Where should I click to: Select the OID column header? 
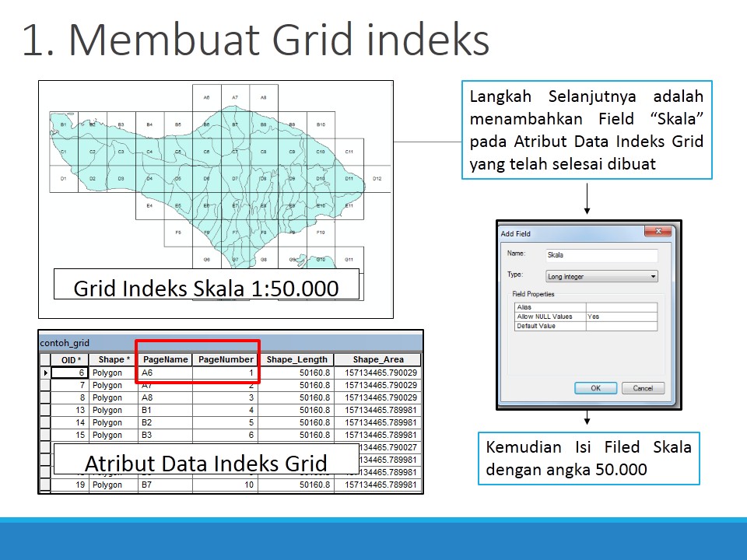point(68,359)
